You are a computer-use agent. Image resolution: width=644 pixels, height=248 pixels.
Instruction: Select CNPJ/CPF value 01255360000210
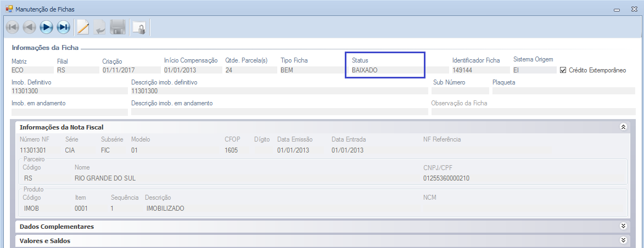pos(446,178)
